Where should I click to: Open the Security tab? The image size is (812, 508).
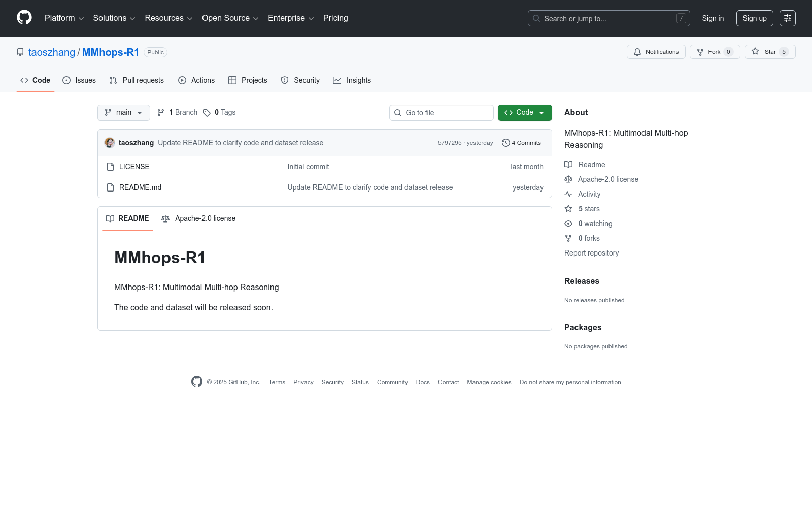pyautogui.click(x=300, y=80)
